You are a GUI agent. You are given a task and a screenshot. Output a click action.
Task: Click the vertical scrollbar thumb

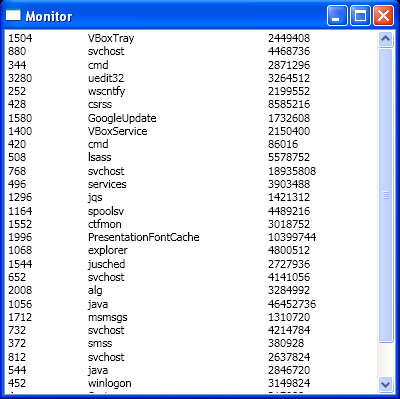pos(386,195)
